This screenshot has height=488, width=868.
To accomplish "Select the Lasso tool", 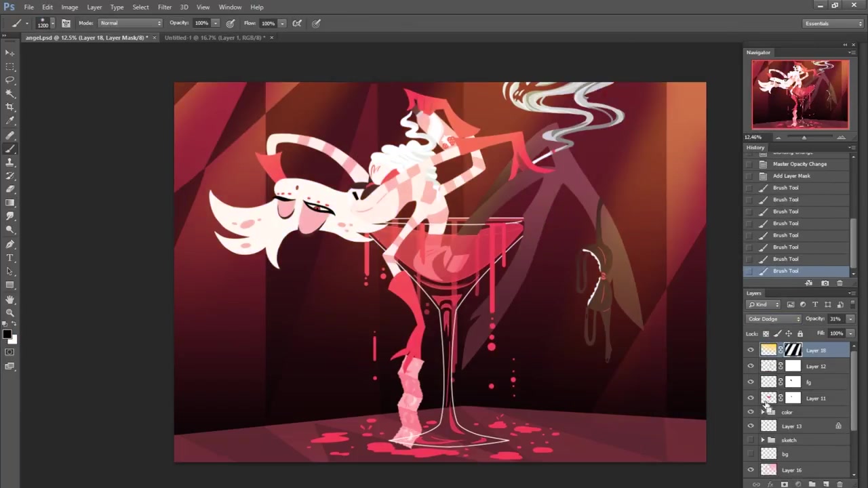I will (9, 80).
